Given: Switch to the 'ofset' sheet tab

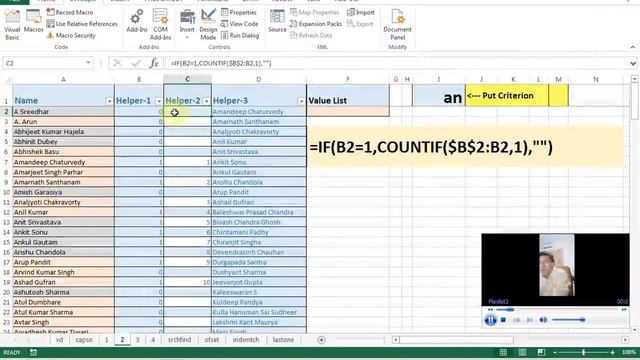Looking at the screenshot, I should pos(212,340).
